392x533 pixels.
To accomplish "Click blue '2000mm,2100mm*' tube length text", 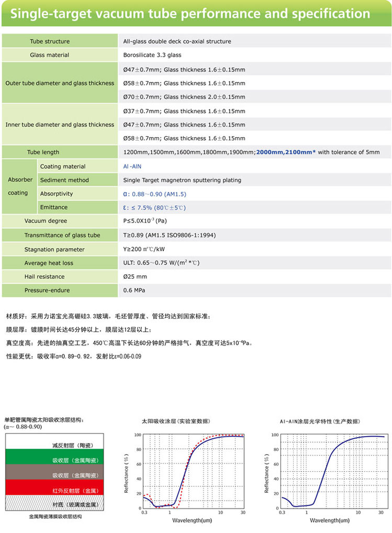I will point(286,152).
